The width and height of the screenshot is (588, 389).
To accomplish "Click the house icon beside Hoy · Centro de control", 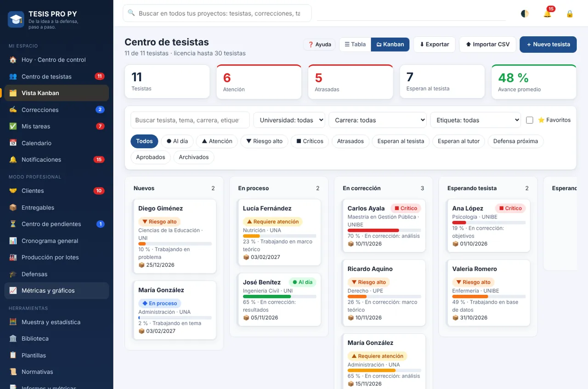I will [13, 60].
